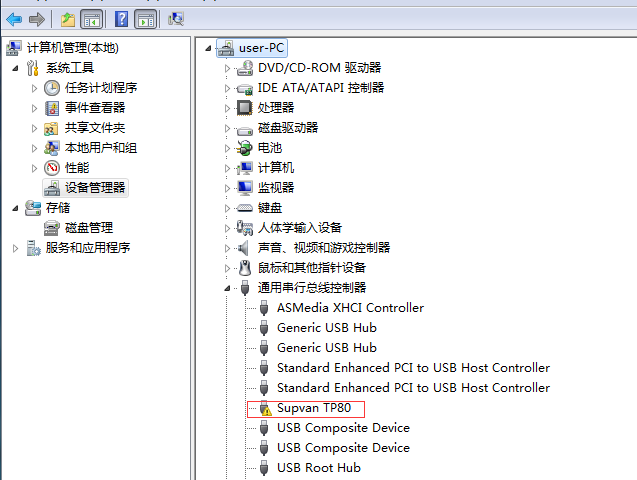Toggle the show/hide action pane button
This screenshot has width=637, height=480.
pos(145,19)
